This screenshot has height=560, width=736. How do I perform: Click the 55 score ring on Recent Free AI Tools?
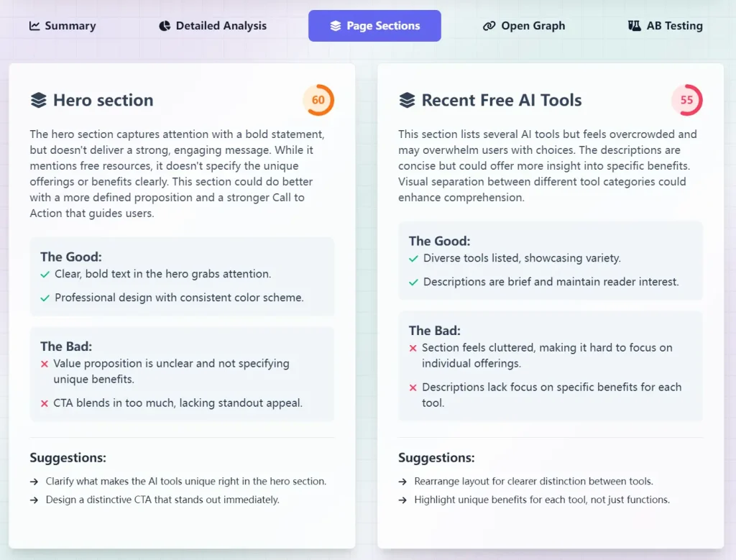click(687, 100)
